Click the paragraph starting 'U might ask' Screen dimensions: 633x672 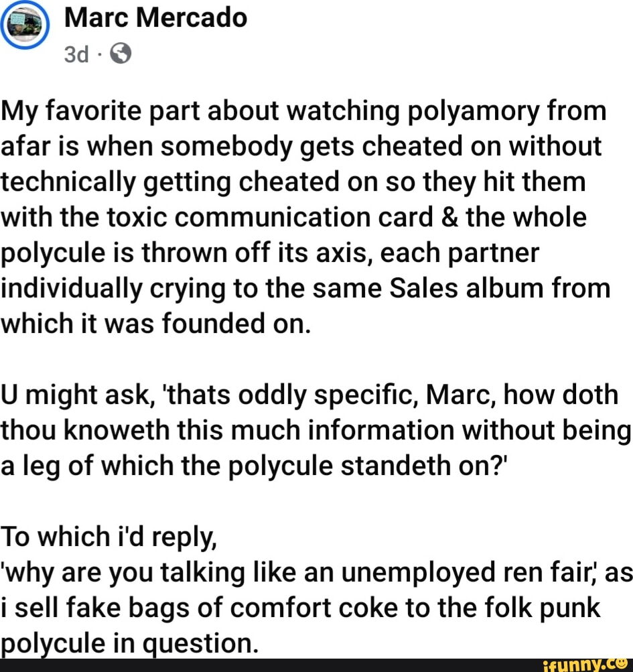click(315, 430)
